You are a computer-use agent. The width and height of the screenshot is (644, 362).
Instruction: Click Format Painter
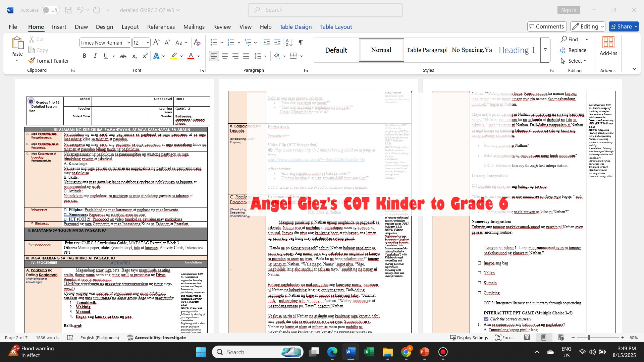coord(49,61)
